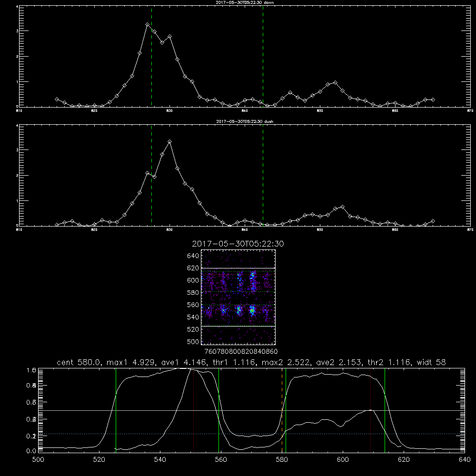476x476 pixels.
Task: Click the left green dashed line in dusk plot
Action: [151, 176]
